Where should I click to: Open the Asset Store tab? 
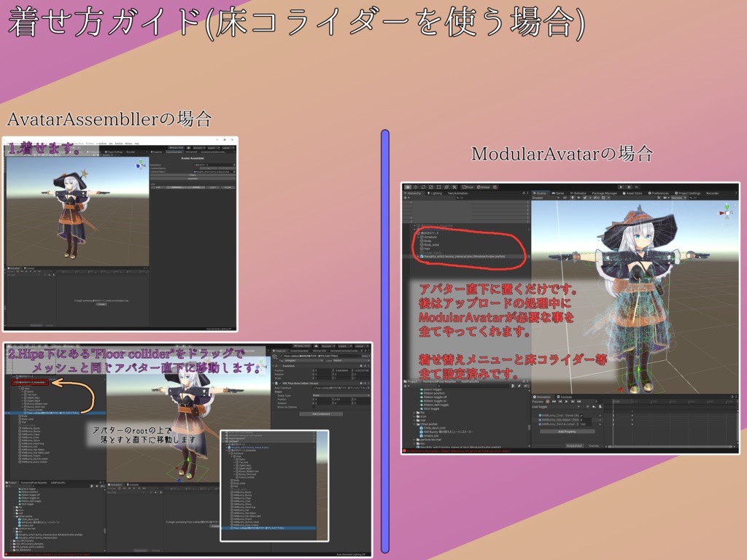point(632,193)
